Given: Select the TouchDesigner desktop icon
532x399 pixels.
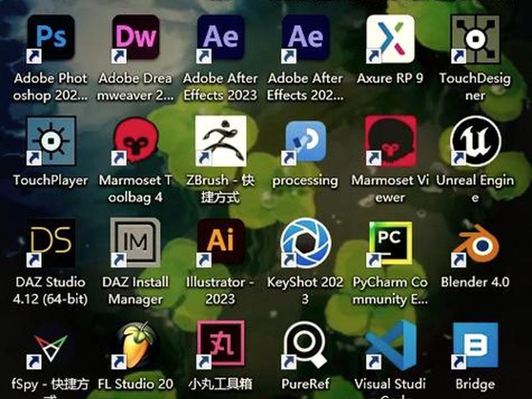Looking at the screenshot, I should 475,39.
